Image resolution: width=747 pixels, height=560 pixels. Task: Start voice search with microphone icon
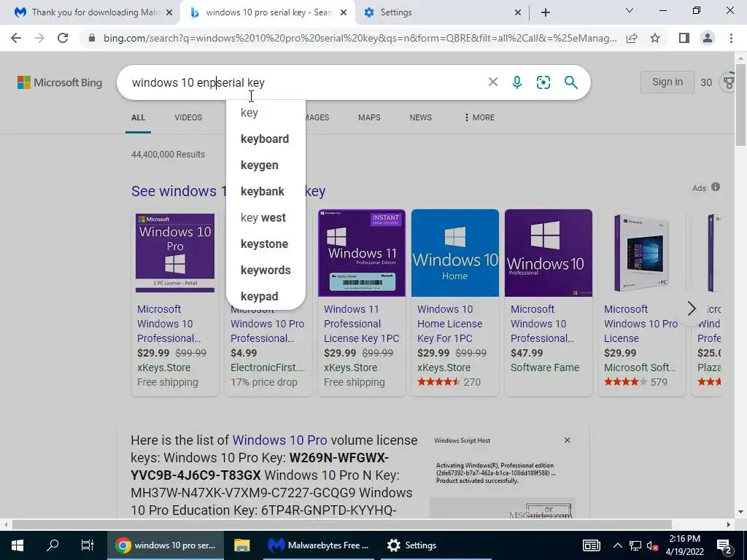(517, 82)
